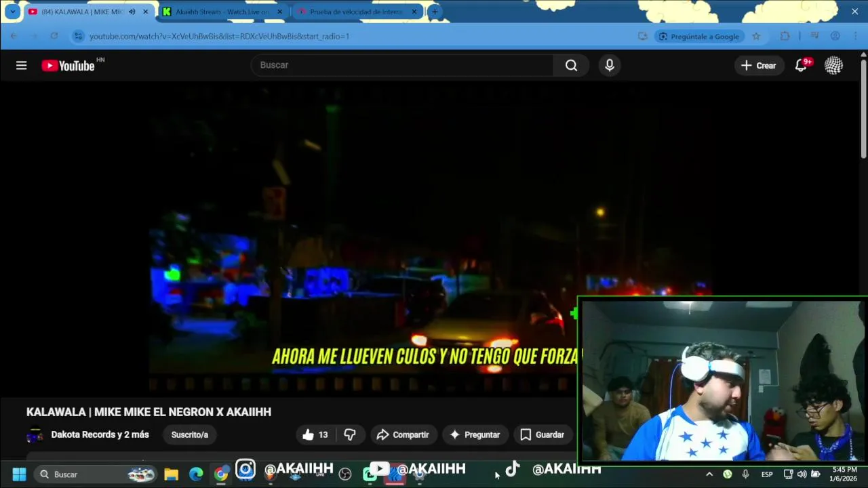Dislike the video with thumbs down

coord(350,434)
